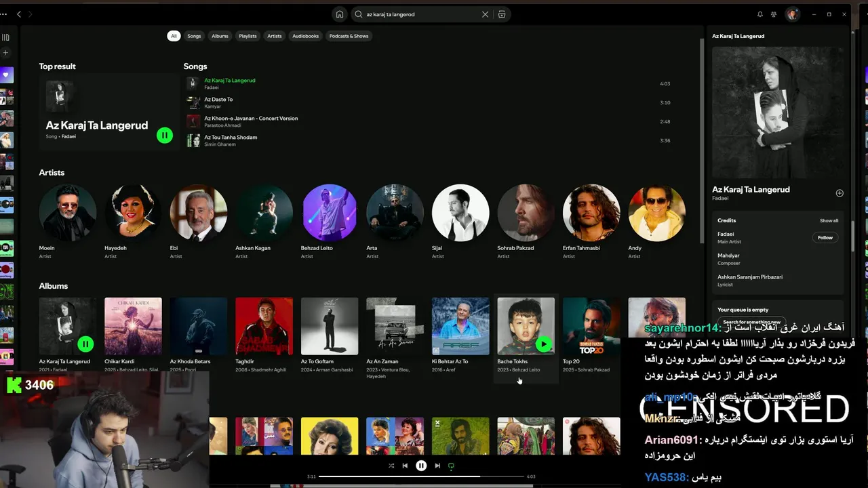Open the notifications bell

(759, 14)
